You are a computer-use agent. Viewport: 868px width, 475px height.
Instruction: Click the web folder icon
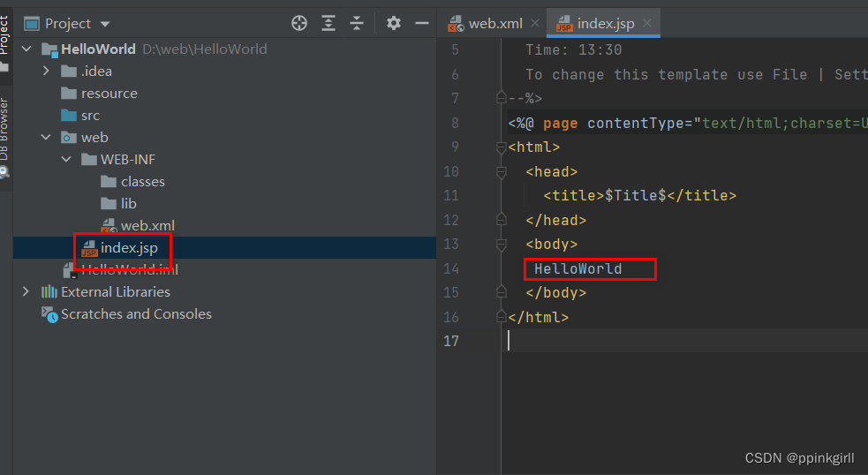69,138
